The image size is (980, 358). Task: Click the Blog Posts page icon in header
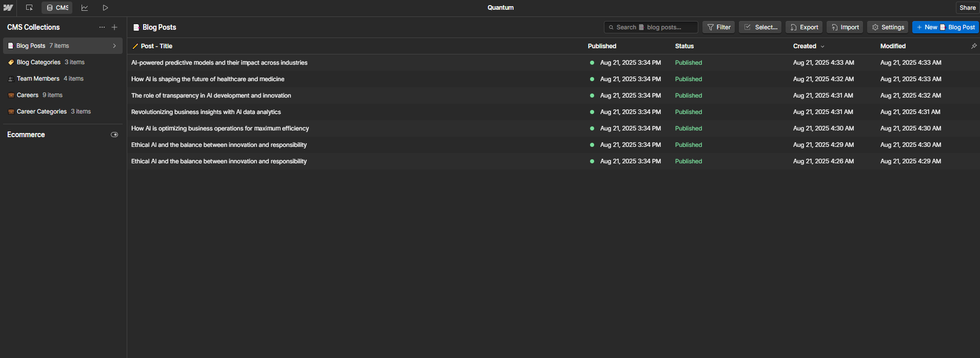[136, 27]
